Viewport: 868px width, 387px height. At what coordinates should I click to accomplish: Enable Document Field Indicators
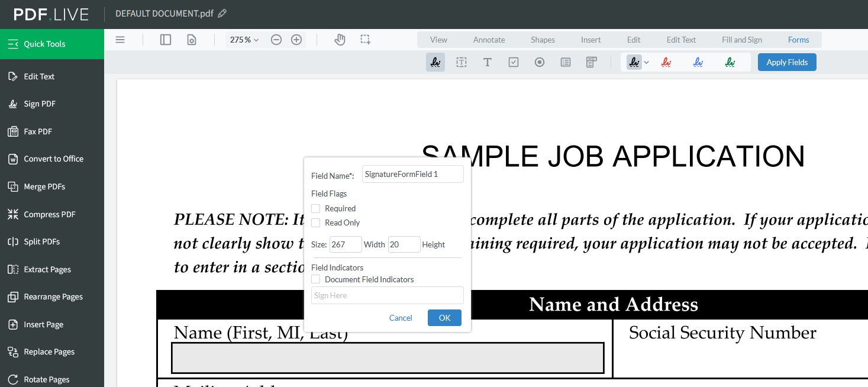tap(315, 279)
